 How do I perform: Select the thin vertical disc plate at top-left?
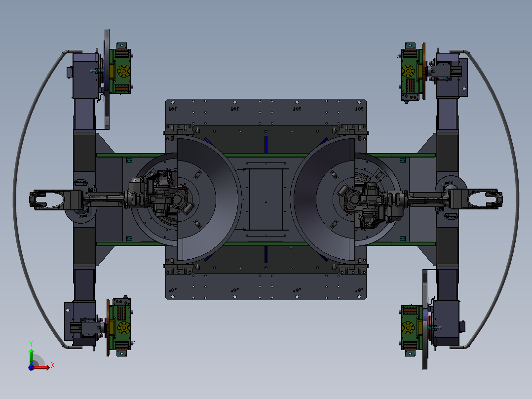point(107,79)
